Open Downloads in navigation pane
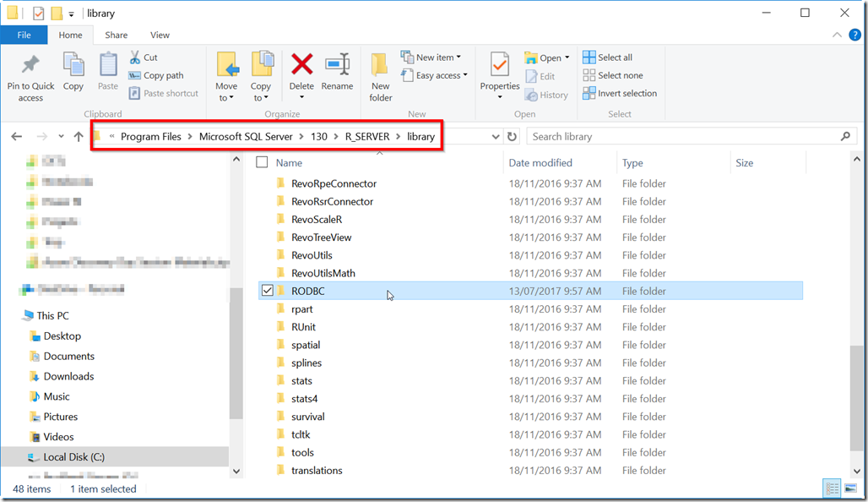Image resolution: width=868 pixels, height=502 pixels. [68, 376]
